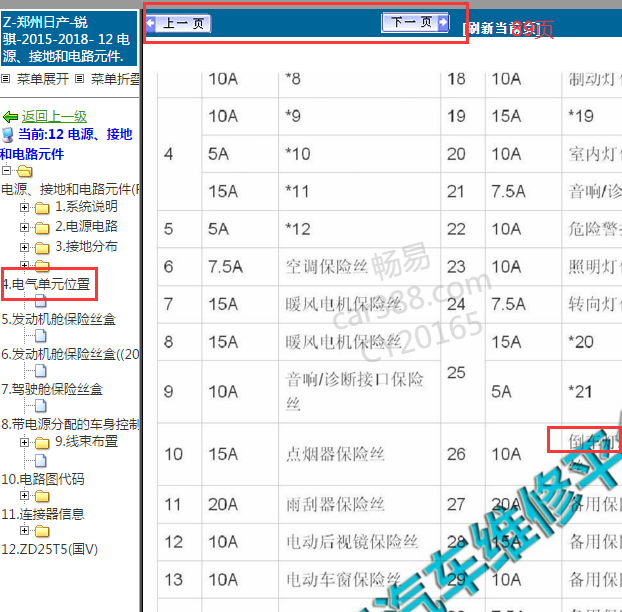
Task: Expand the 4.电气单元位置 node
Action: point(24,264)
